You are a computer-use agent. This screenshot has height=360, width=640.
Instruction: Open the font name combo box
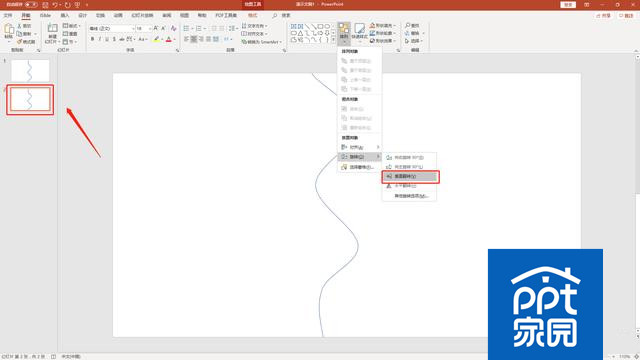coord(112,29)
